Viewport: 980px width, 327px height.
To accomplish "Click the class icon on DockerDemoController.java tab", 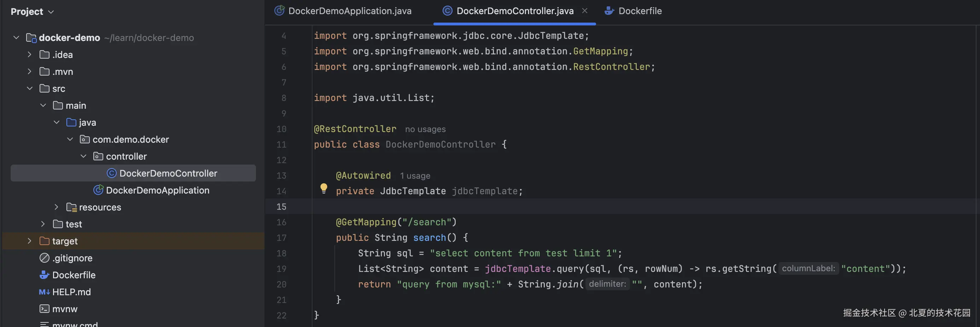I will (447, 11).
